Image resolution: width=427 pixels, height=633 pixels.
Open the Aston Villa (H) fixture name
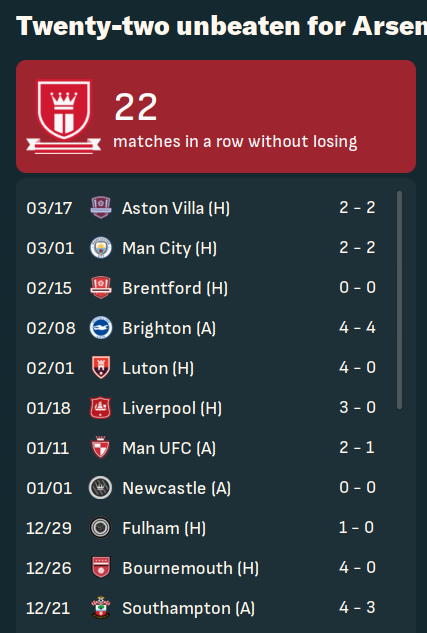(176, 208)
